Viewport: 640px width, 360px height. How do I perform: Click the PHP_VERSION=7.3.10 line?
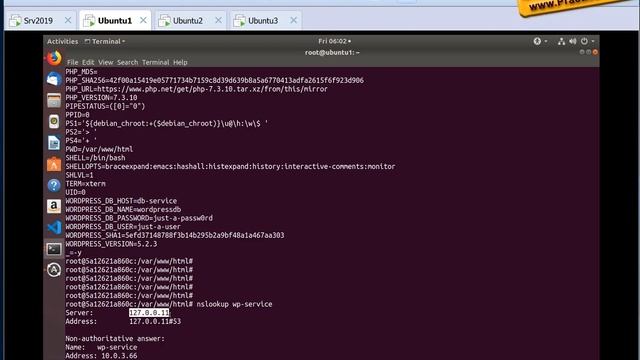pos(101,98)
